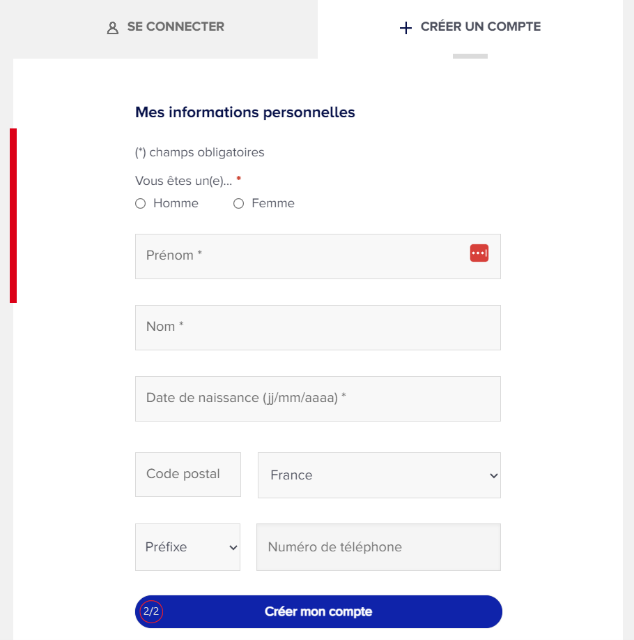634x640 pixels.
Task: Click the Femme label text
Action: (x=273, y=203)
